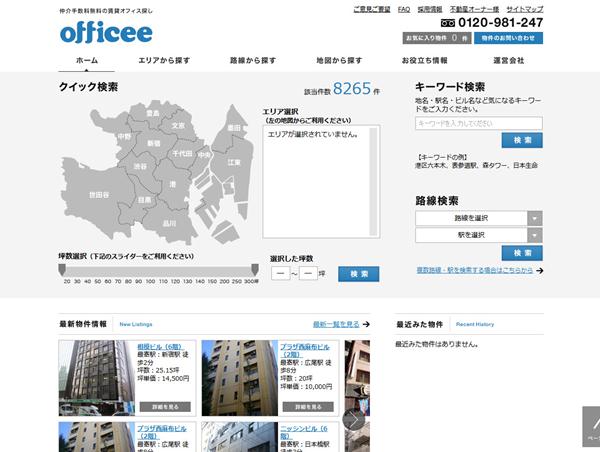Click the phone number free-dial icon

pyautogui.click(x=447, y=23)
